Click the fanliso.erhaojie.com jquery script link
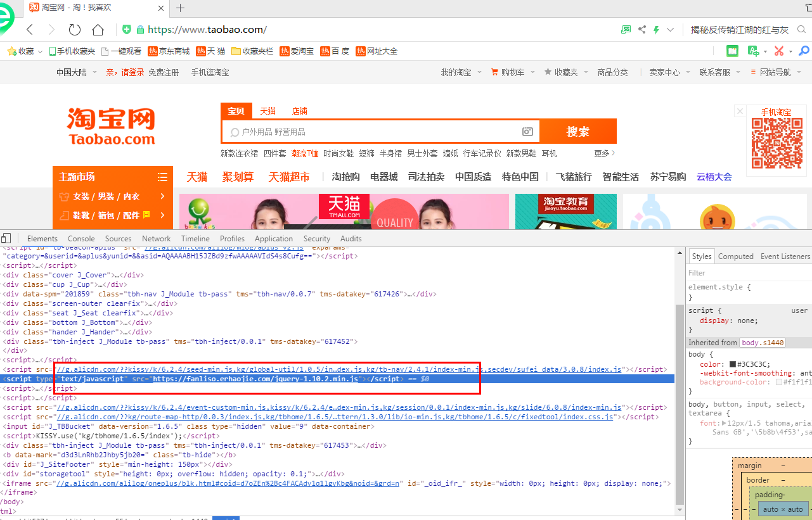812x520 pixels. (256, 379)
